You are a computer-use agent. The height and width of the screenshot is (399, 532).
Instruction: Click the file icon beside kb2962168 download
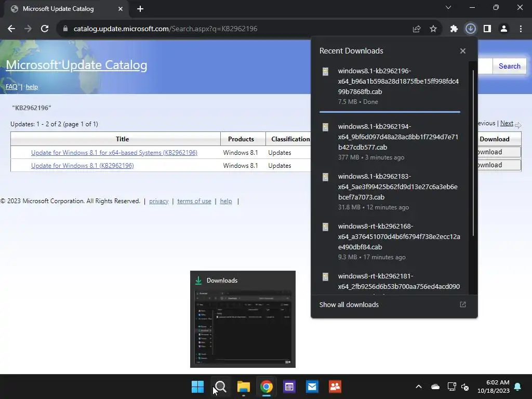pyautogui.click(x=325, y=227)
